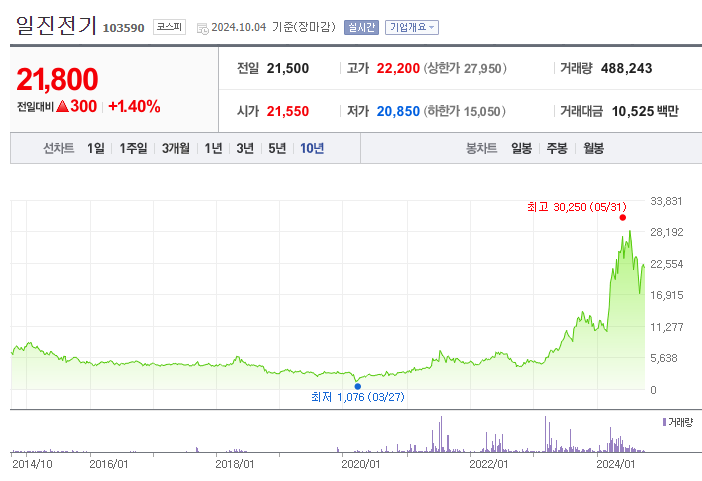This screenshot has height=481, width=702.
Task: Click lower limit 하한가 15,050
Action: pyautogui.click(x=465, y=111)
